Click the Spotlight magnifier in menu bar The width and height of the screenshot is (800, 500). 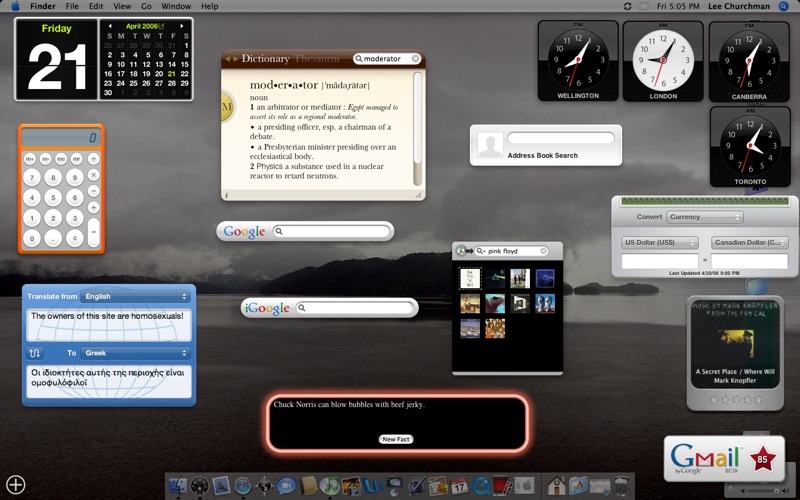tap(783, 6)
